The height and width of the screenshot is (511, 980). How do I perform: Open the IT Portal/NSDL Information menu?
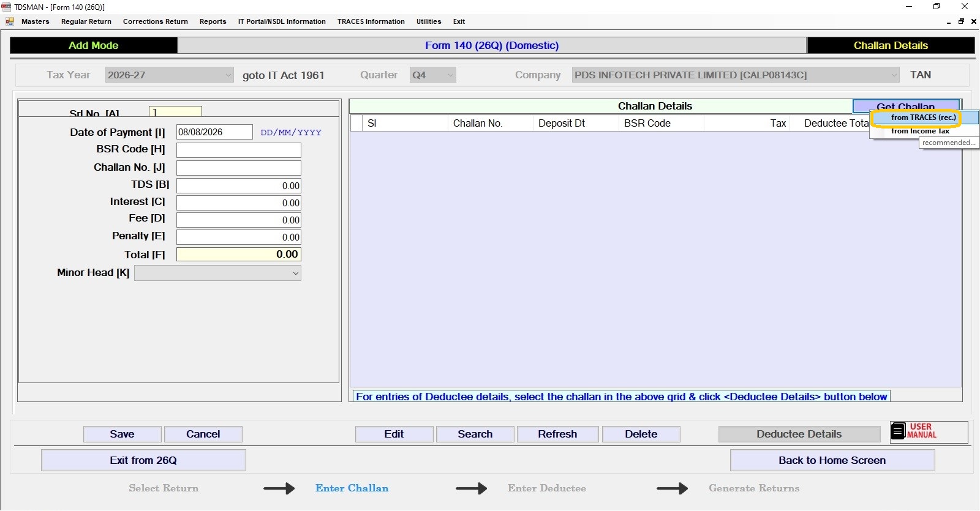tap(282, 21)
